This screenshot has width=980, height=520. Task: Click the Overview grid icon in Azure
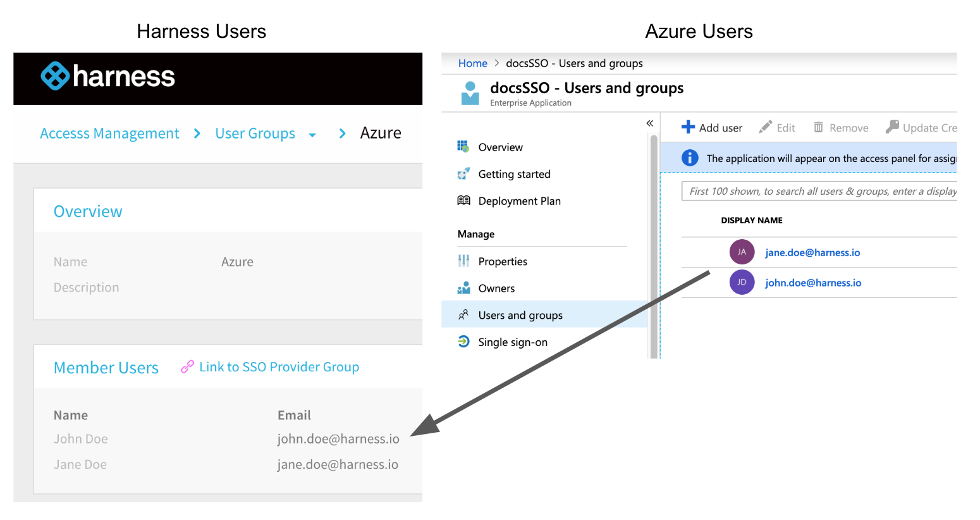463,147
